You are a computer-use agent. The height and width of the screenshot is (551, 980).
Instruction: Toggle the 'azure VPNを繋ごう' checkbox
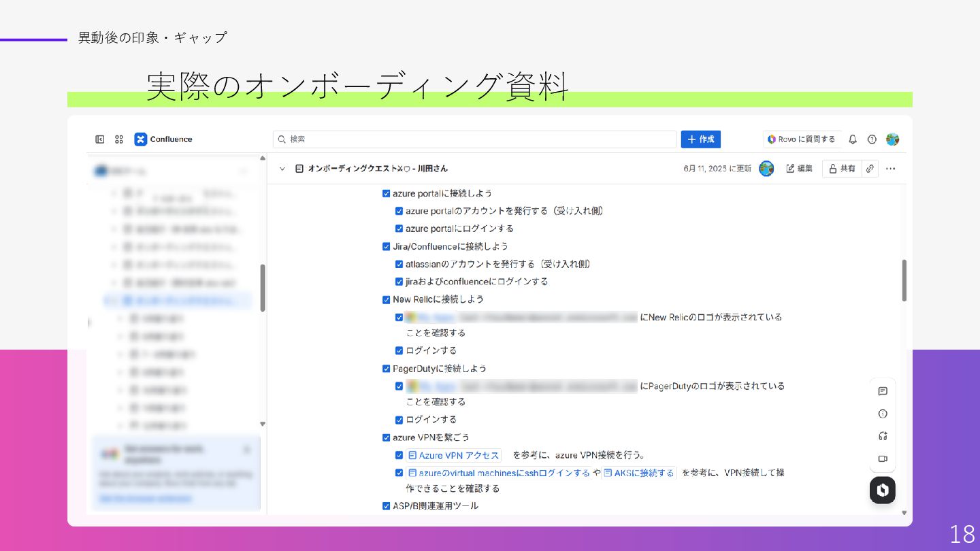tap(387, 437)
